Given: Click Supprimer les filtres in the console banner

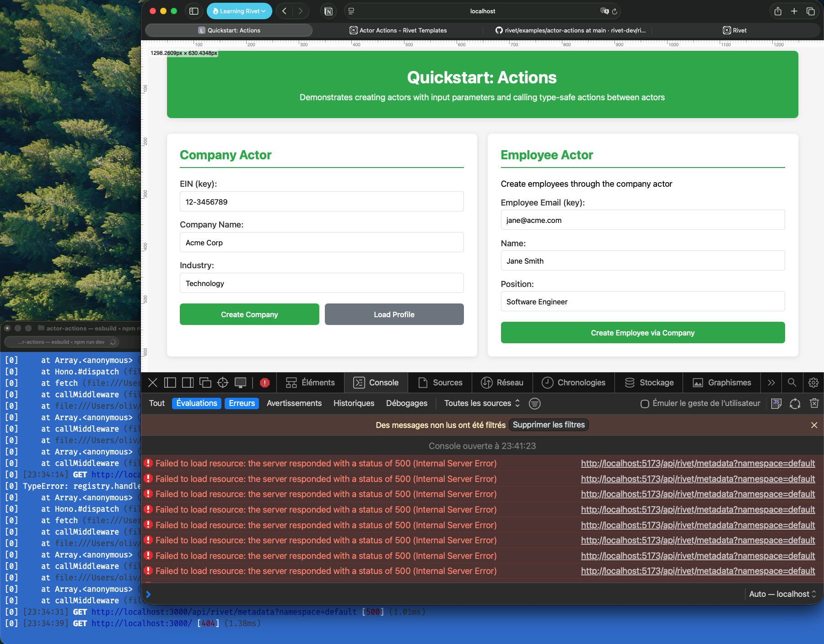Looking at the screenshot, I should click(549, 425).
